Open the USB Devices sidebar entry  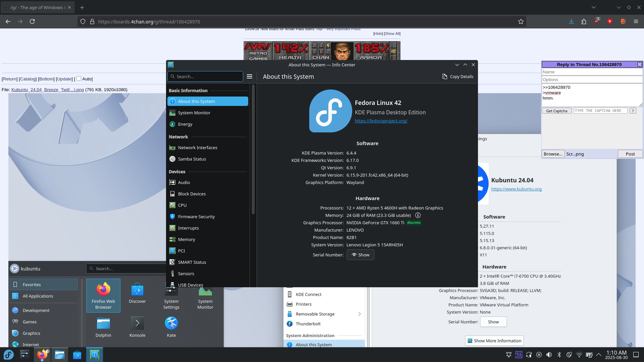coord(208,284)
